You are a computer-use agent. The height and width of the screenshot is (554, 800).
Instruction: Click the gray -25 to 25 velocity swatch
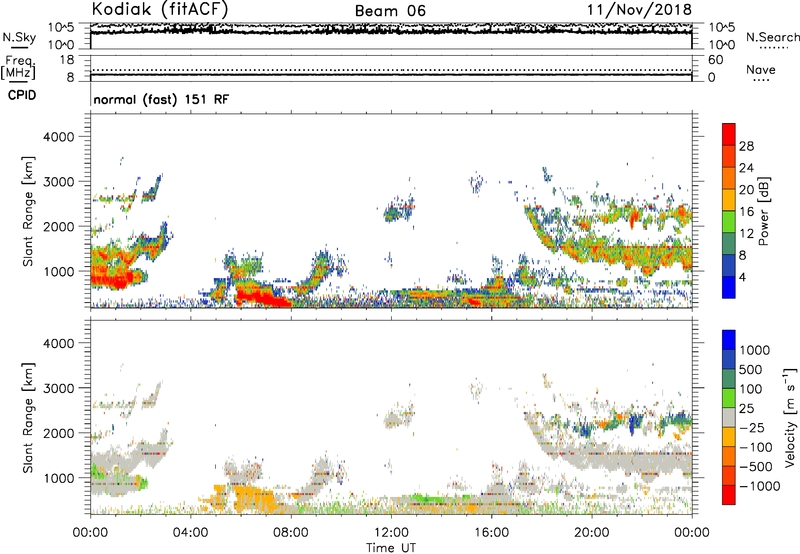[x=729, y=418]
